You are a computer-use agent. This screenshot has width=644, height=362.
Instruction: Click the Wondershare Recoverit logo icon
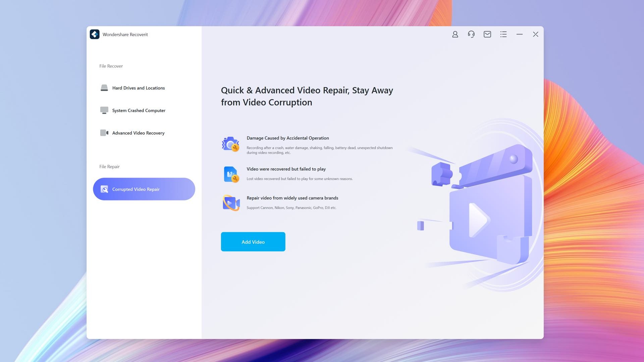95,34
